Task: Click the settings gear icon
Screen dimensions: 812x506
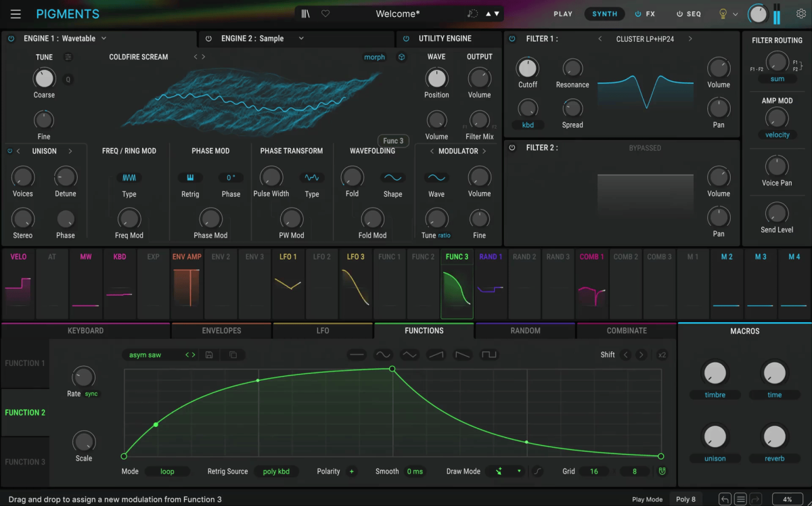Action: (800, 14)
